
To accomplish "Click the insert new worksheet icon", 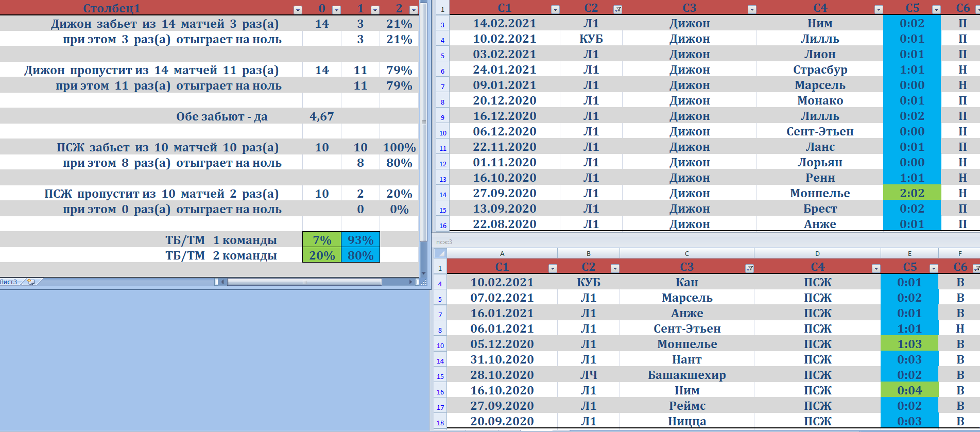I will coord(31,282).
